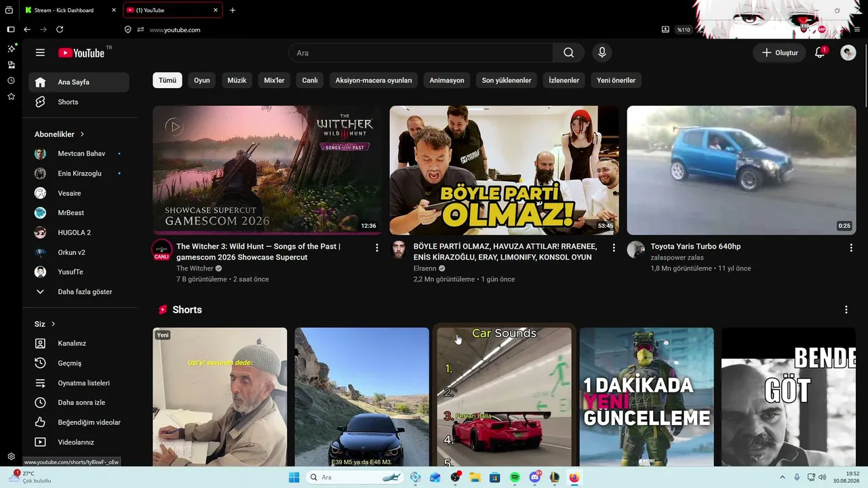Play The Witcher 3 Gamescom thumbnail
This screenshot has width=868, height=488.
click(x=267, y=170)
